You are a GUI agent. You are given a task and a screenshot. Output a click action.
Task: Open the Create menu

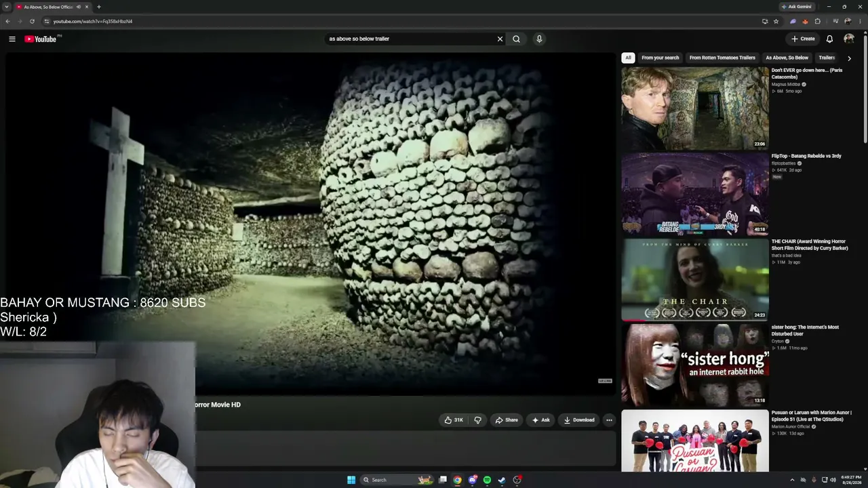tap(803, 39)
